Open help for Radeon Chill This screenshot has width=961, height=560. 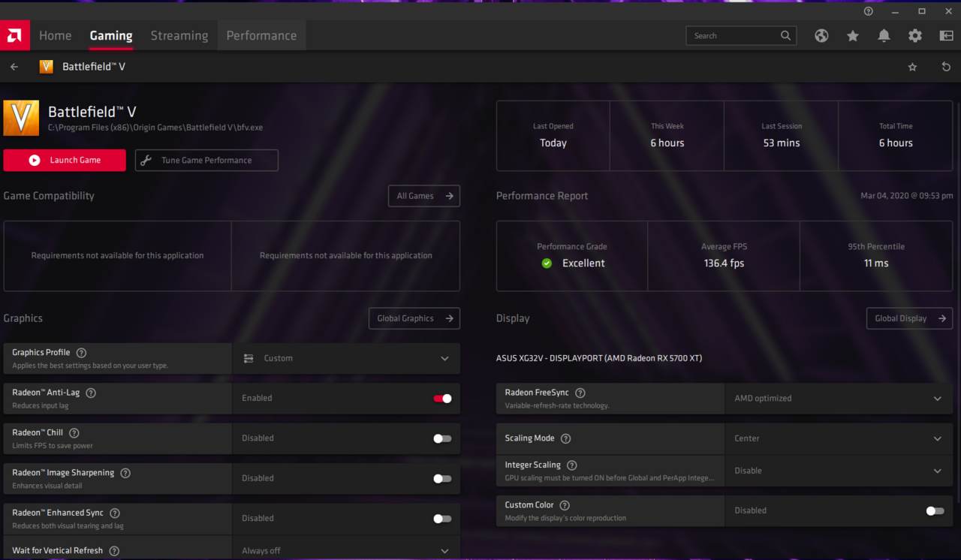[x=74, y=432]
